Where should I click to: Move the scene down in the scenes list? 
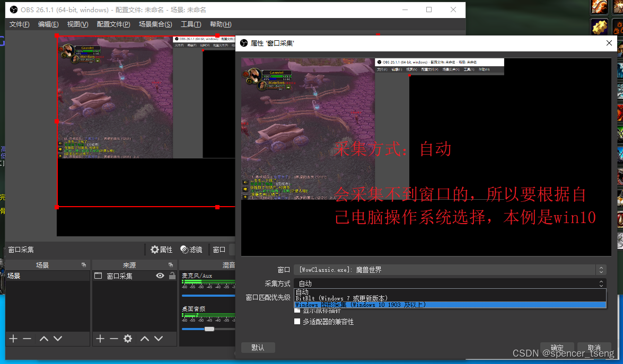[x=58, y=339]
